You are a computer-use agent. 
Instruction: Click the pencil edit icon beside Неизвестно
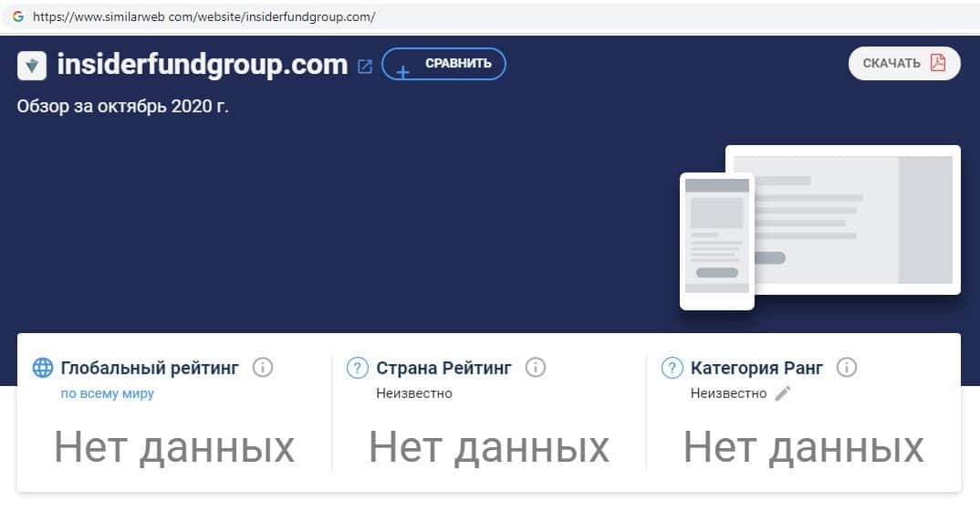[783, 393]
